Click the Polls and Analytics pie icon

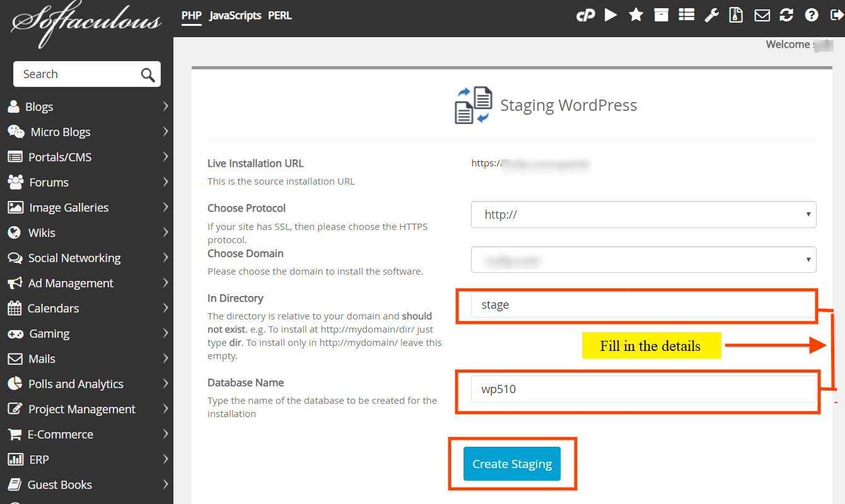(x=15, y=384)
